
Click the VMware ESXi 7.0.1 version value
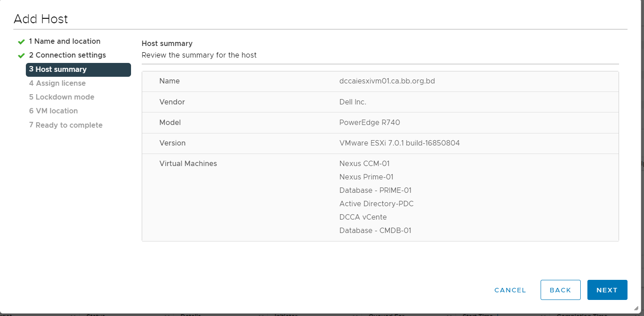(399, 143)
